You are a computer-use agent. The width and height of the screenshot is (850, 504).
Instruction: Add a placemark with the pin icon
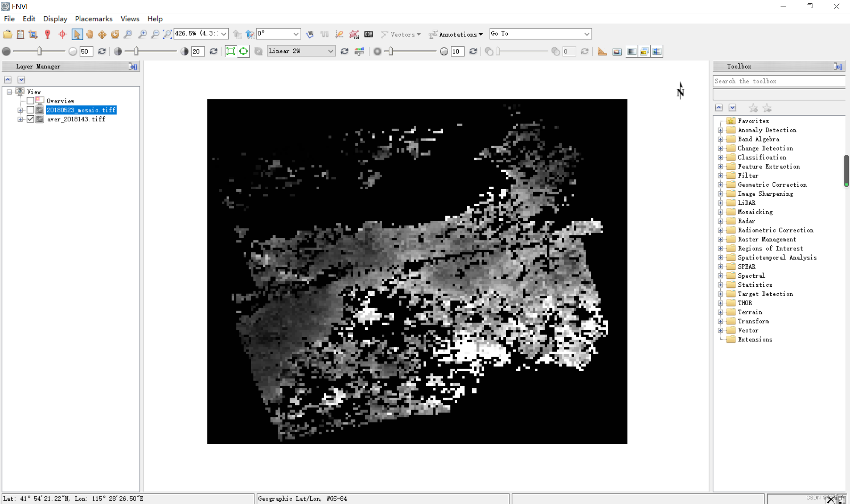tap(47, 34)
